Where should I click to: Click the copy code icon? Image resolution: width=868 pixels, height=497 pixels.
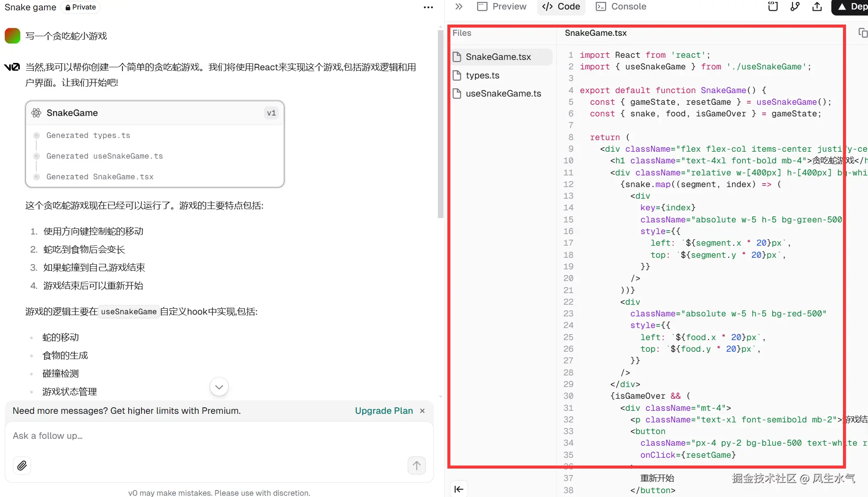[862, 33]
